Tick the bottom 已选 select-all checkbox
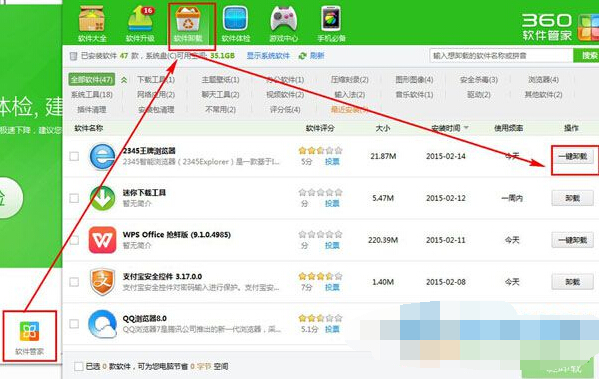The height and width of the screenshot is (379, 599). [x=79, y=366]
